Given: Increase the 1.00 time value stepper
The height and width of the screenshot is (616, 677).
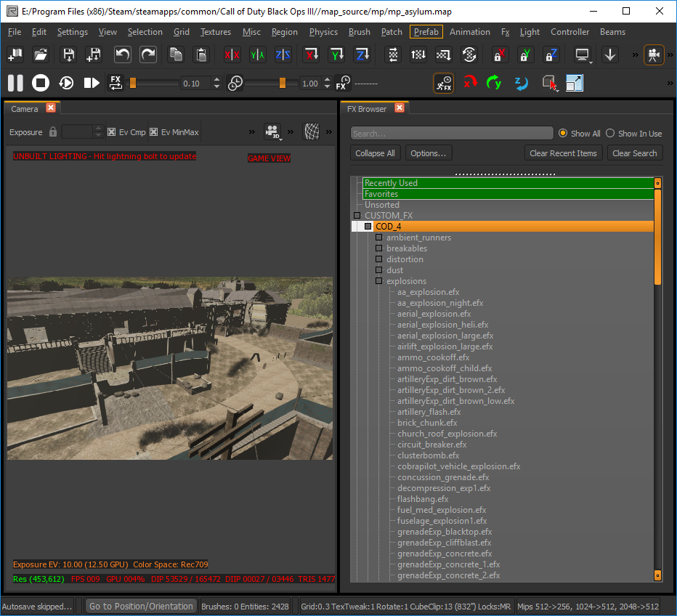Looking at the screenshot, I should pyautogui.click(x=328, y=79).
